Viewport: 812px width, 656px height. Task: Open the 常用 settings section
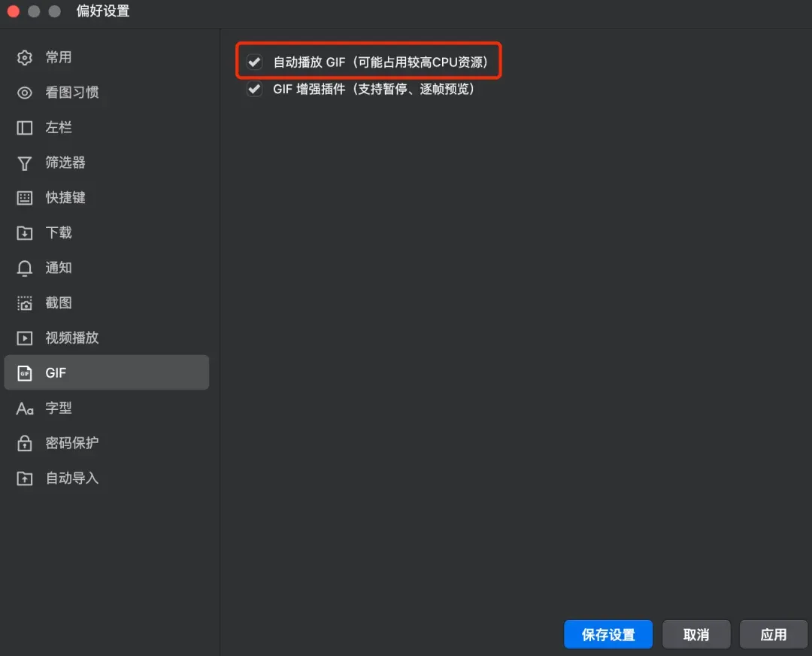[x=106, y=57]
